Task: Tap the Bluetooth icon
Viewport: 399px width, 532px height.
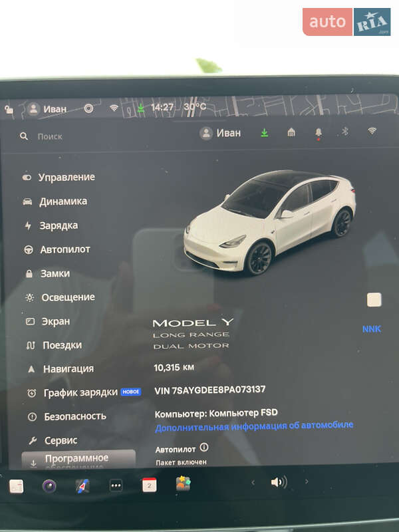Action: click(345, 131)
